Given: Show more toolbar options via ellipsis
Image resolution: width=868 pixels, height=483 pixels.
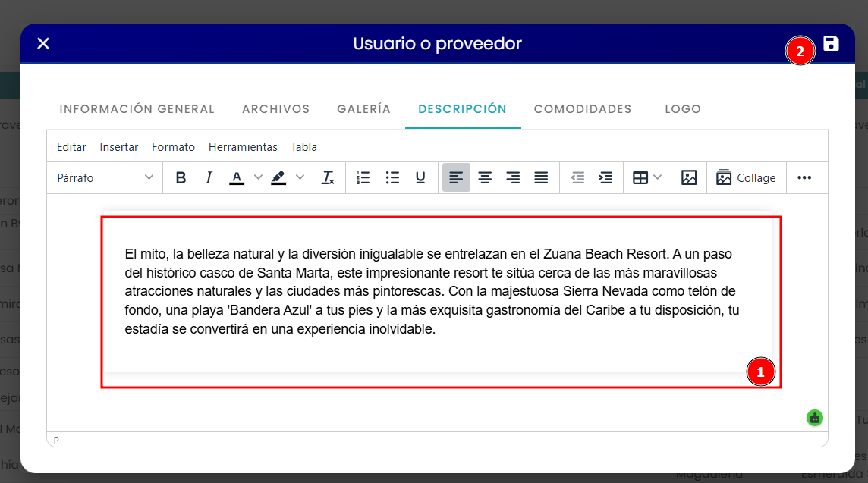Looking at the screenshot, I should pos(804,177).
